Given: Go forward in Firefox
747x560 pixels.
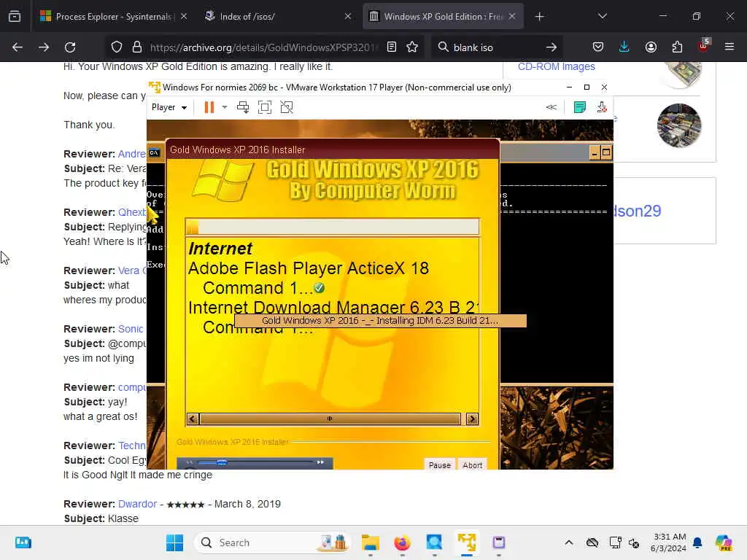Looking at the screenshot, I should [44, 47].
